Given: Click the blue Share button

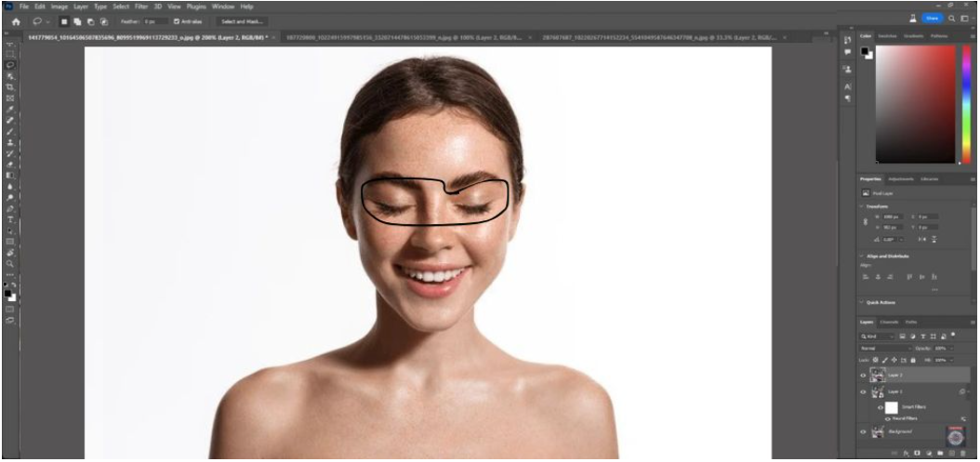Looking at the screenshot, I should pos(932,19).
